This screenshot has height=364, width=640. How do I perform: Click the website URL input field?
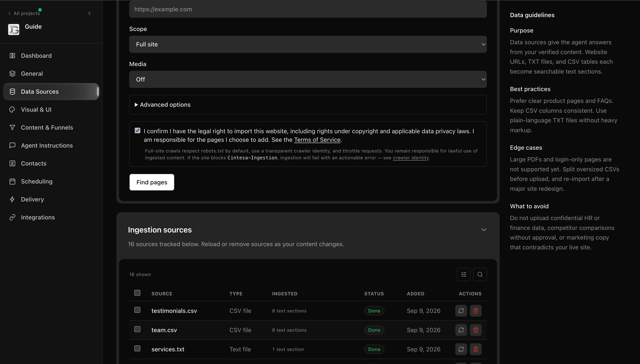308,9
